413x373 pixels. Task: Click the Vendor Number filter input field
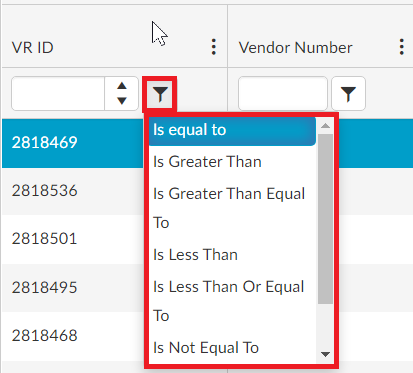click(x=283, y=94)
